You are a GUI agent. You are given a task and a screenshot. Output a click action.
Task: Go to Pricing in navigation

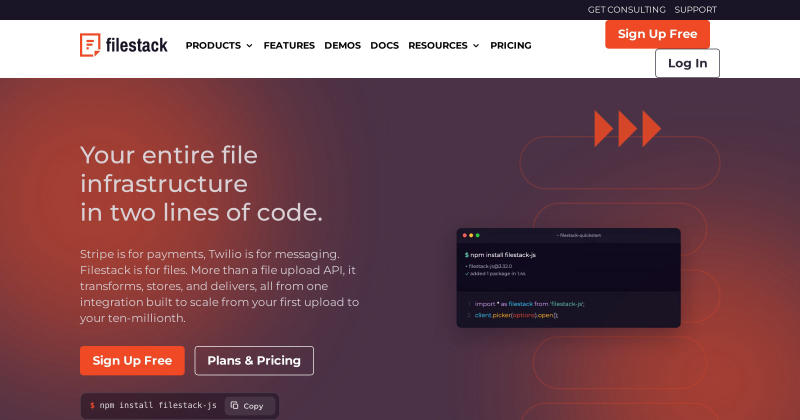tap(511, 45)
